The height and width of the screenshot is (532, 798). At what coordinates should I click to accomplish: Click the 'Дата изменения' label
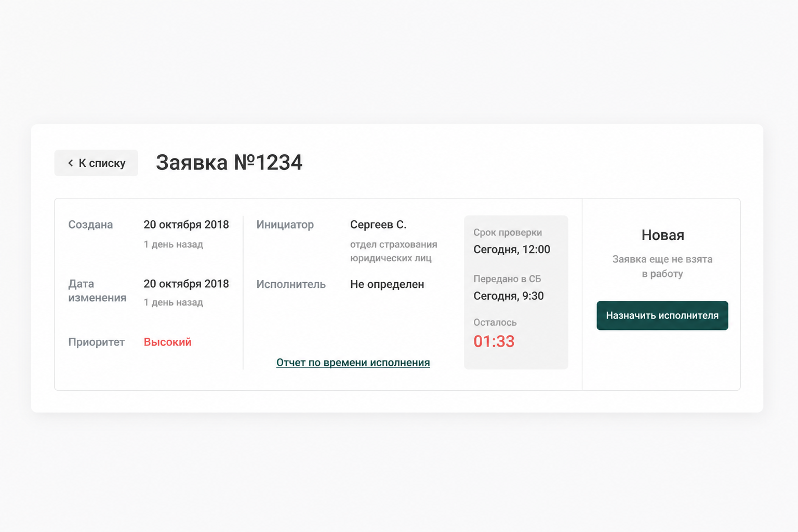point(97,290)
